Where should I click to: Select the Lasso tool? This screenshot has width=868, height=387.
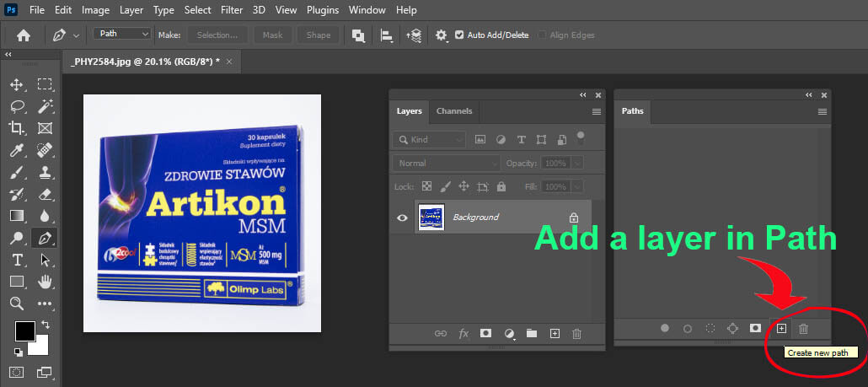17,106
